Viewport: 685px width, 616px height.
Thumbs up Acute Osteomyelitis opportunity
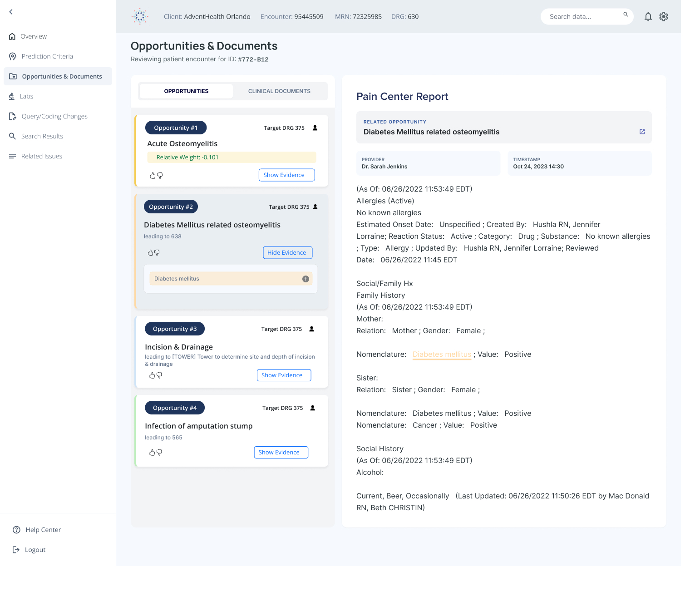click(153, 175)
